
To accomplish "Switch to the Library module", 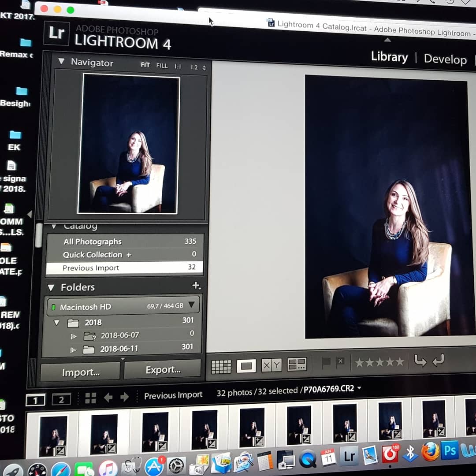I will pyautogui.click(x=390, y=57).
